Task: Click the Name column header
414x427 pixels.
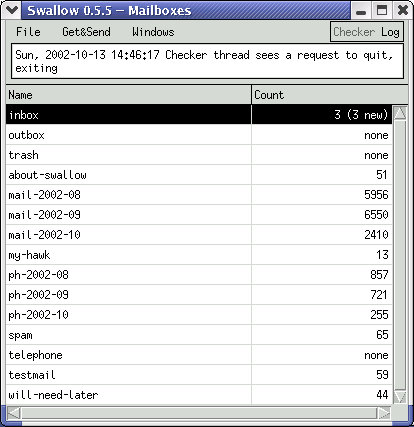Action: [128, 95]
